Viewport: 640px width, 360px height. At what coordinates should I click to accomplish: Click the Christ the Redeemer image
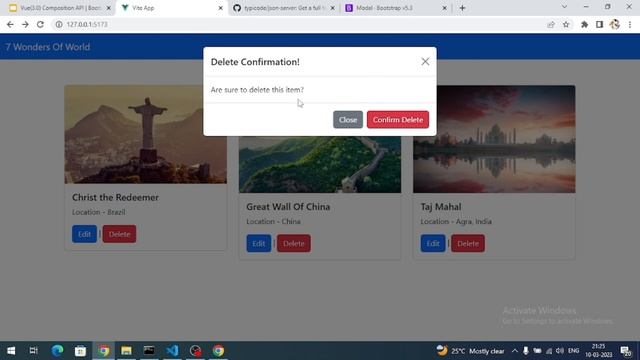click(x=146, y=134)
